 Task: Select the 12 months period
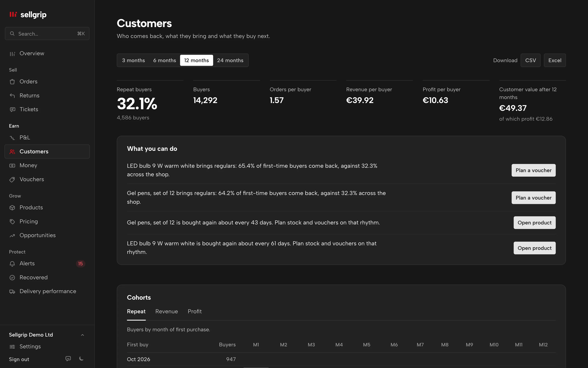196,60
